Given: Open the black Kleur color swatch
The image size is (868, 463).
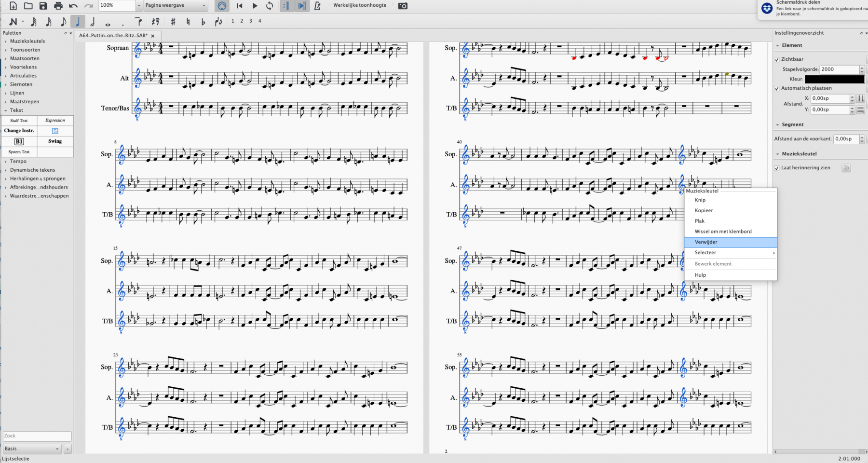Looking at the screenshot, I should [834, 79].
